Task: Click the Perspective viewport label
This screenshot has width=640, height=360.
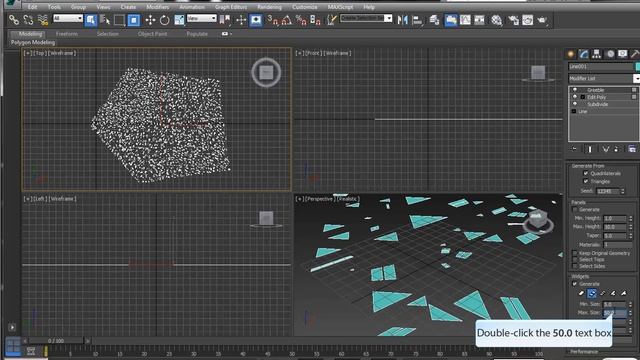Action: click(320, 199)
